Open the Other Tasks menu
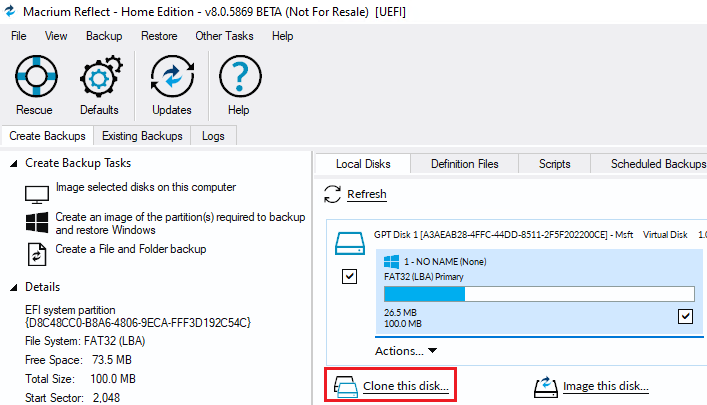Viewport: 707px width, 405px height. [224, 36]
